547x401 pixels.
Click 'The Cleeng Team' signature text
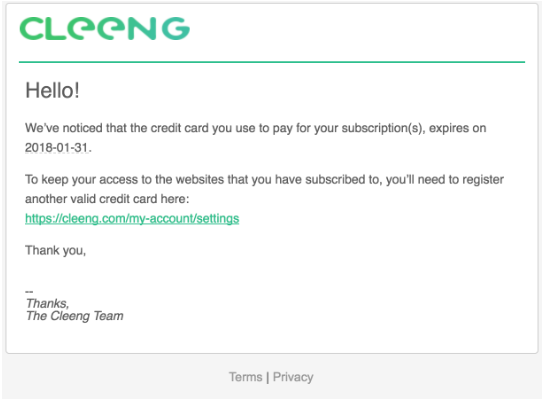[75, 316]
